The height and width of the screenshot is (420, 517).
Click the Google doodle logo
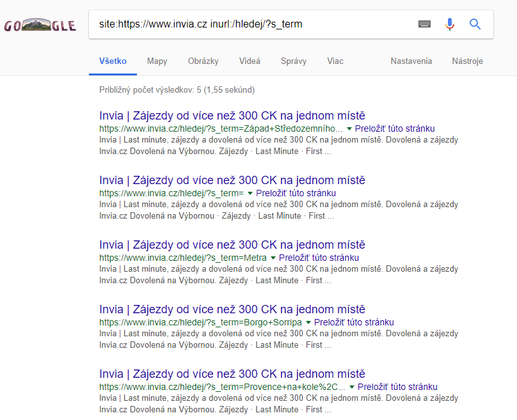(x=40, y=25)
